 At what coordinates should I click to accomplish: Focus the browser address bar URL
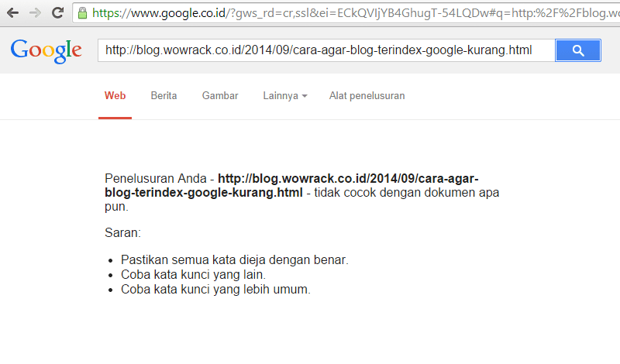click(355, 13)
